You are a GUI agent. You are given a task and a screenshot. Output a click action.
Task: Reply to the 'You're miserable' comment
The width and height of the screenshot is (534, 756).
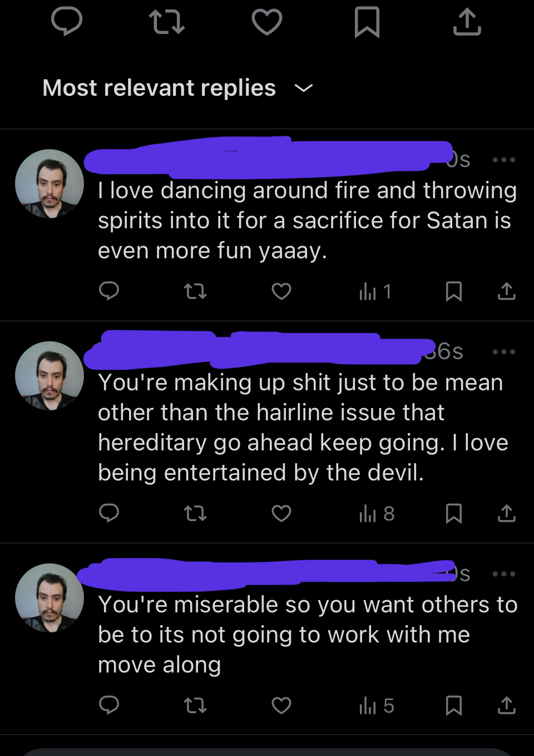point(109,705)
